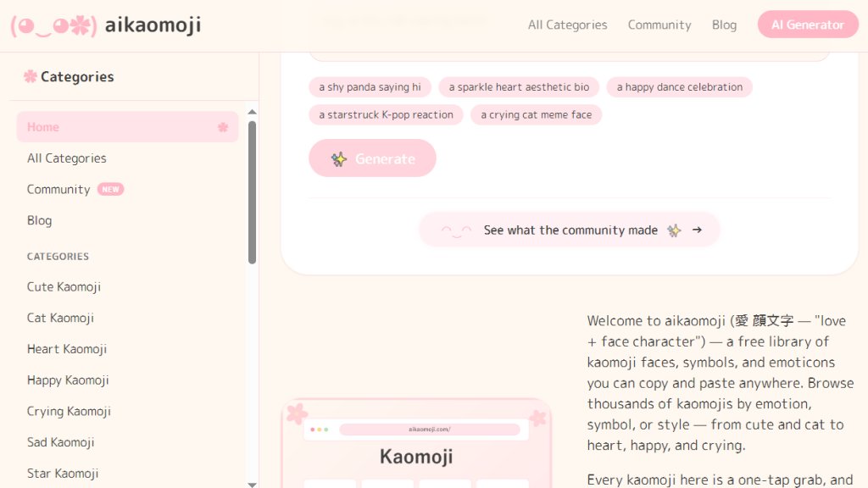Select 'a happy dance celebration' chip
Screen dimensions: 868x488
click(679, 87)
